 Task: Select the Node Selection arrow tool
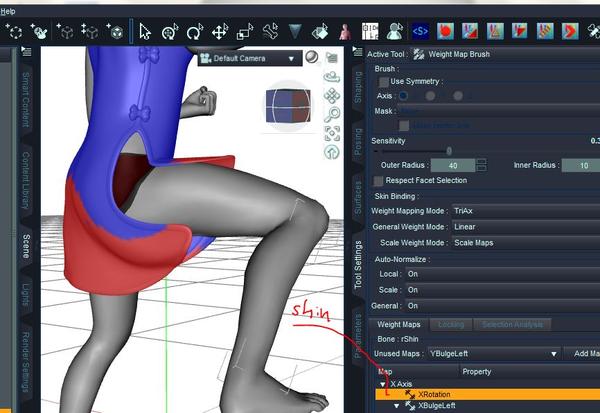click(x=145, y=31)
